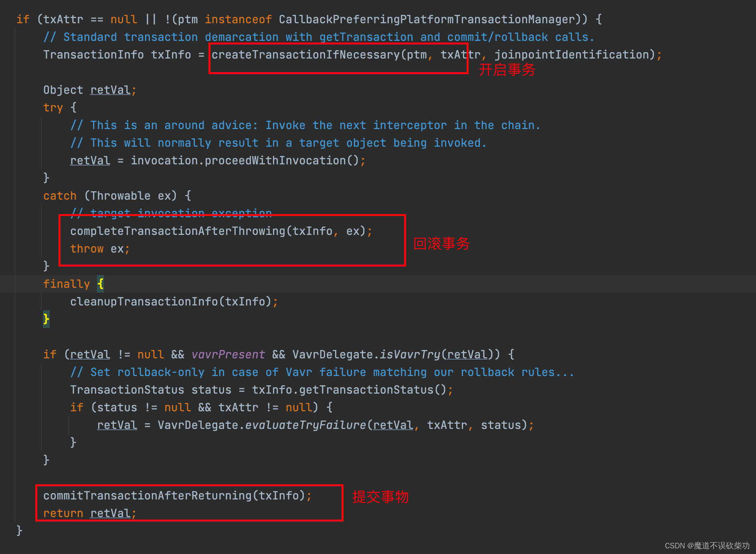Screen dimensions: 756x554
Task: Click the 'instanceof' keyword in first line
Action: [238, 19]
